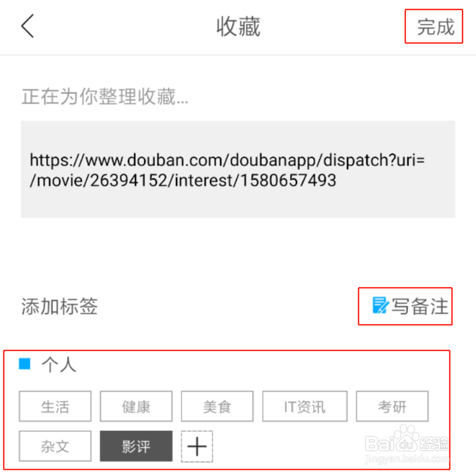Toggle the 美食 tag
This screenshot has width=476, height=475.
tap(217, 406)
